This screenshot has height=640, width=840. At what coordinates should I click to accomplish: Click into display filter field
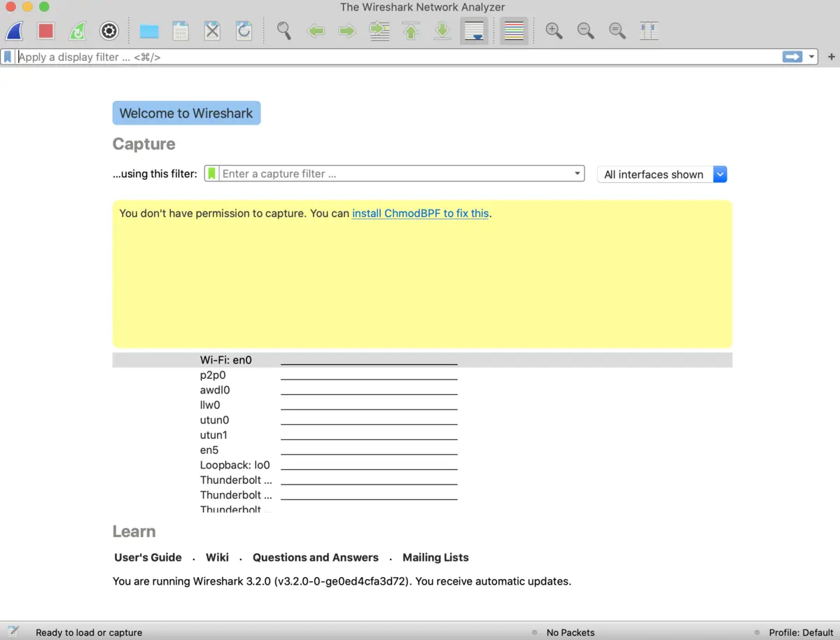398,57
